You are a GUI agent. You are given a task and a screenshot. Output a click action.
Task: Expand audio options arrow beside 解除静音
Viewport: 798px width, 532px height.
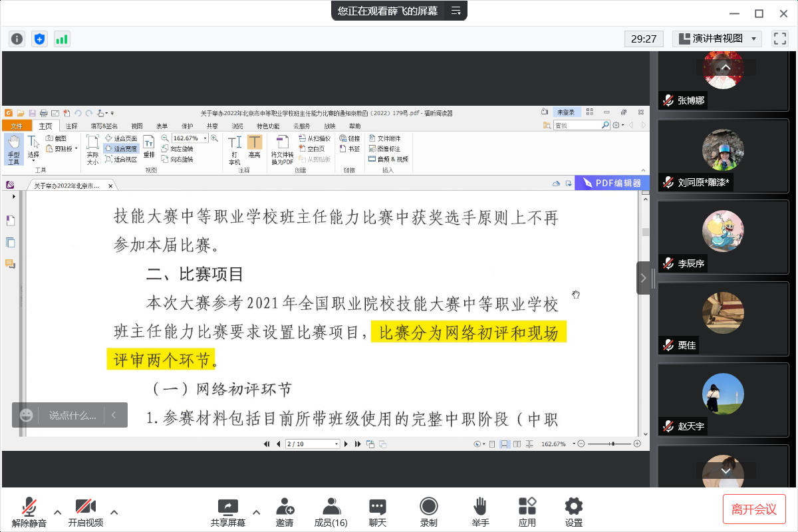pos(58,512)
